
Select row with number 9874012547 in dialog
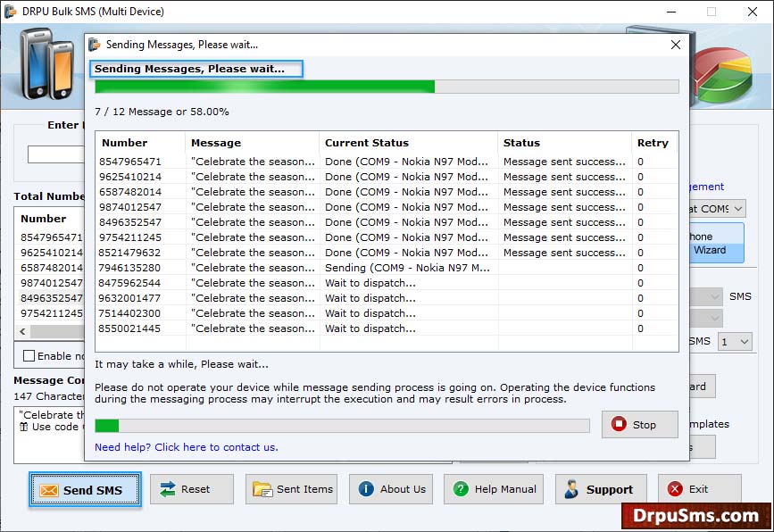click(387, 207)
